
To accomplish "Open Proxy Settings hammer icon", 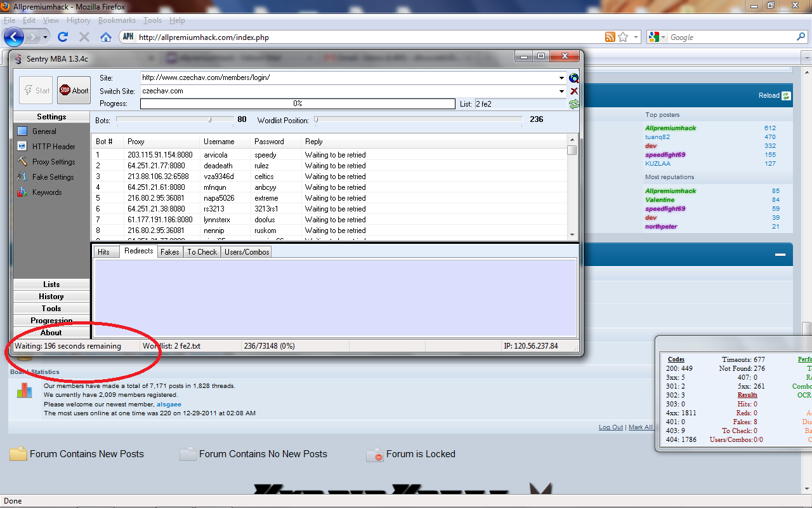I will coord(22,162).
